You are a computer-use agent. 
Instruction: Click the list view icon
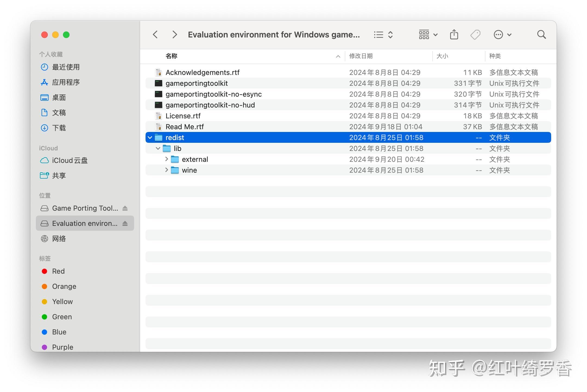(x=378, y=34)
